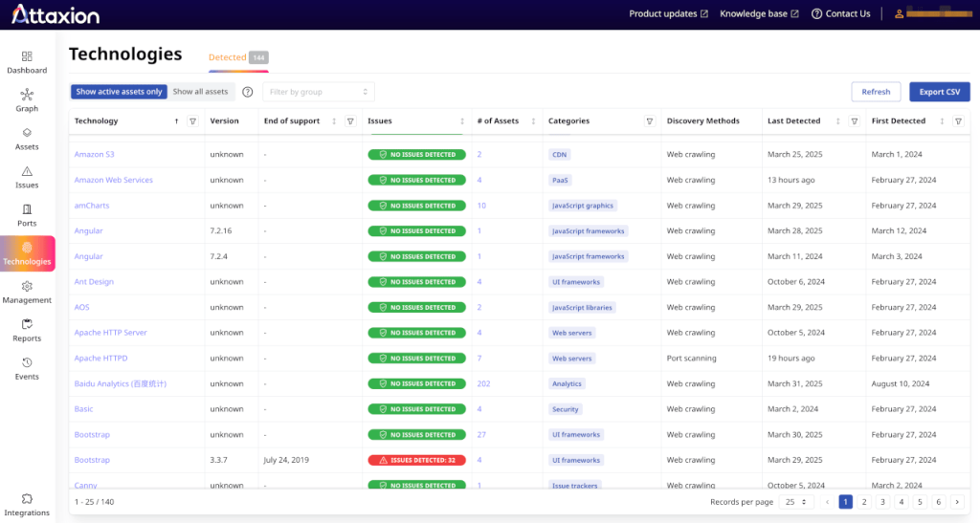The width and height of the screenshot is (980, 523).
Task: Sort by Technology column arrow
Action: point(176,121)
